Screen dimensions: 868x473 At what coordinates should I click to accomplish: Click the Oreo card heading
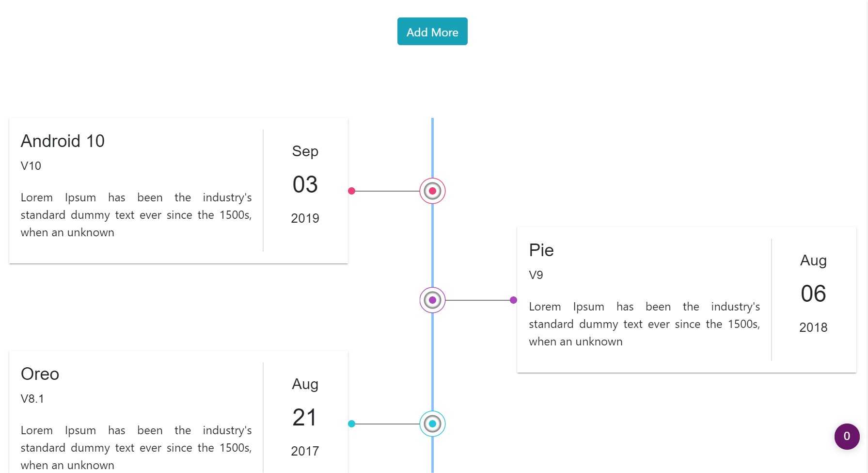point(40,374)
